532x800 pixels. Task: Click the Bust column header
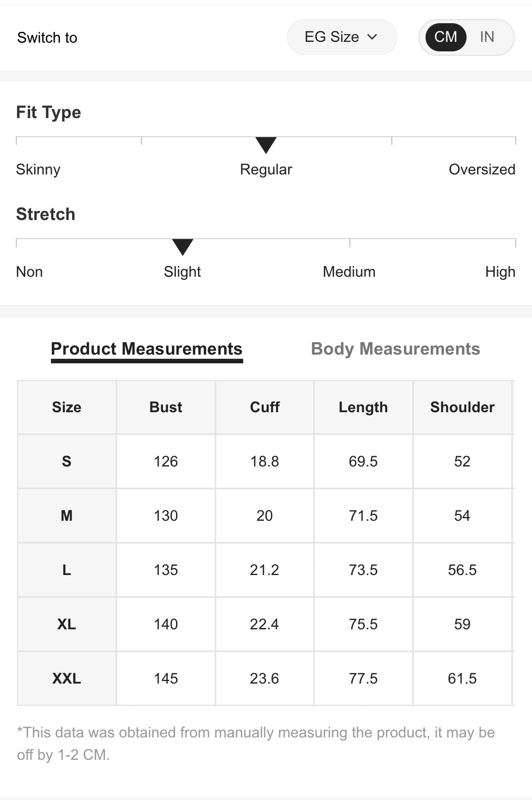tap(166, 407)
